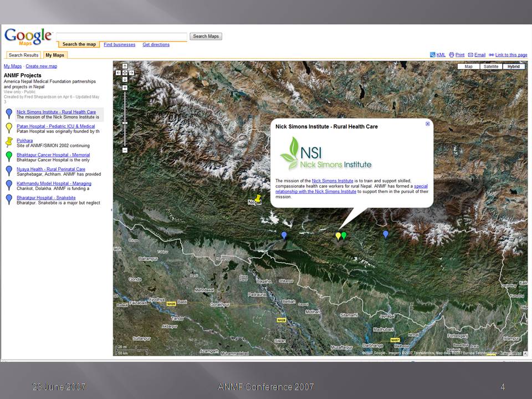Click the Search Maps button
This screenshot has height=399, width=532.
click(x=206, y=37)
